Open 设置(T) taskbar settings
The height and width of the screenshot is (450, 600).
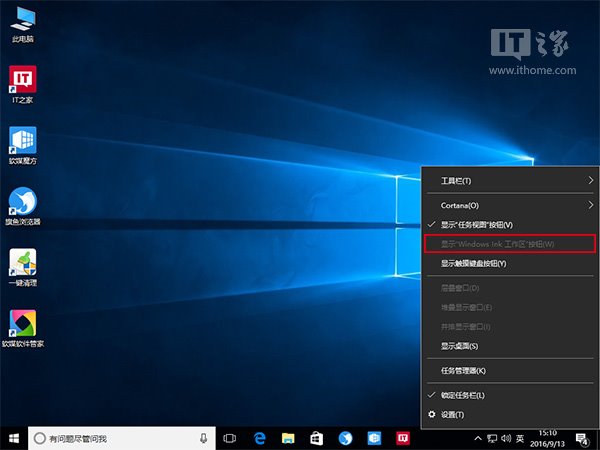(x=510, y=415)
